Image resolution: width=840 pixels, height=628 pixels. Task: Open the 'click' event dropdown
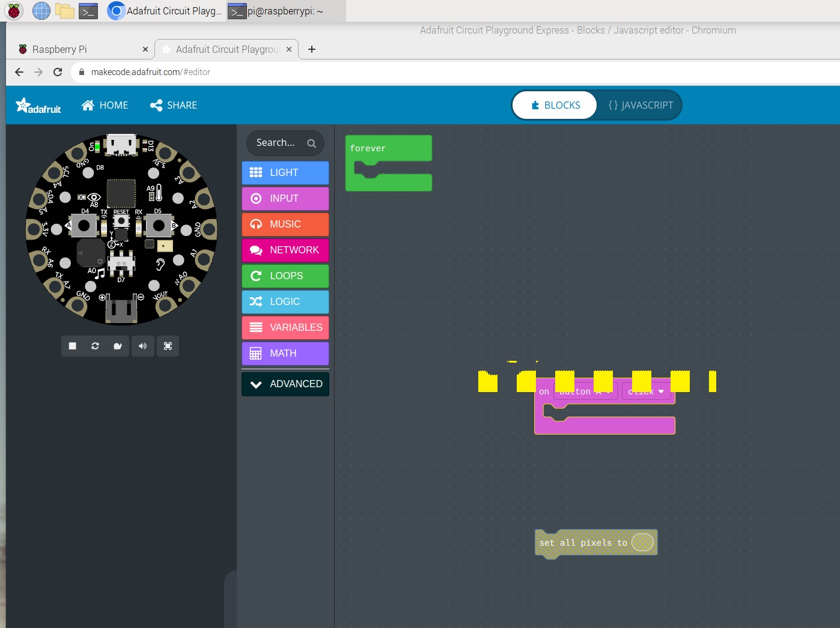646,391
